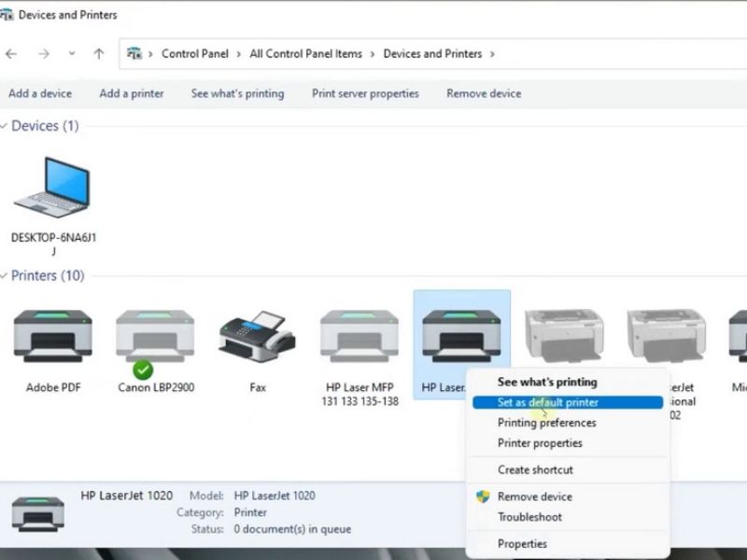
Task: Collapse the Printers (10) group
Action: pyautogui.click(x=5, y=276)
